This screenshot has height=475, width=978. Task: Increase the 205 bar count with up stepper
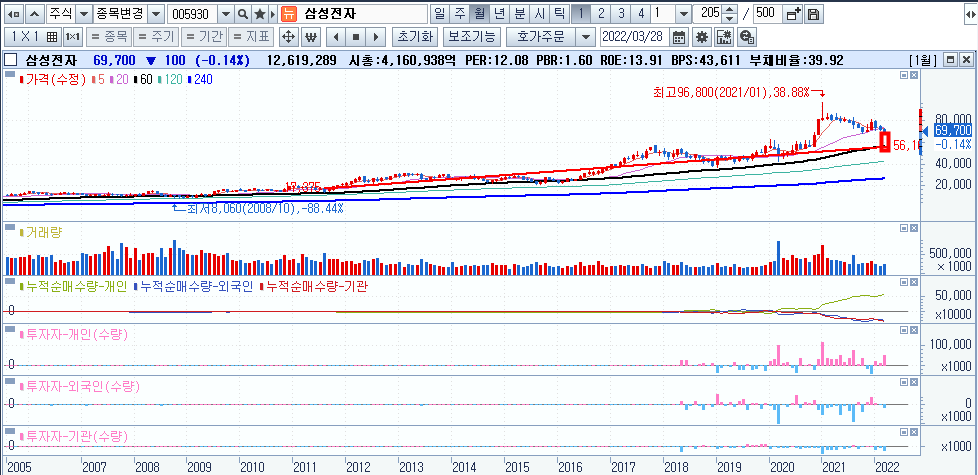(731, 9)
